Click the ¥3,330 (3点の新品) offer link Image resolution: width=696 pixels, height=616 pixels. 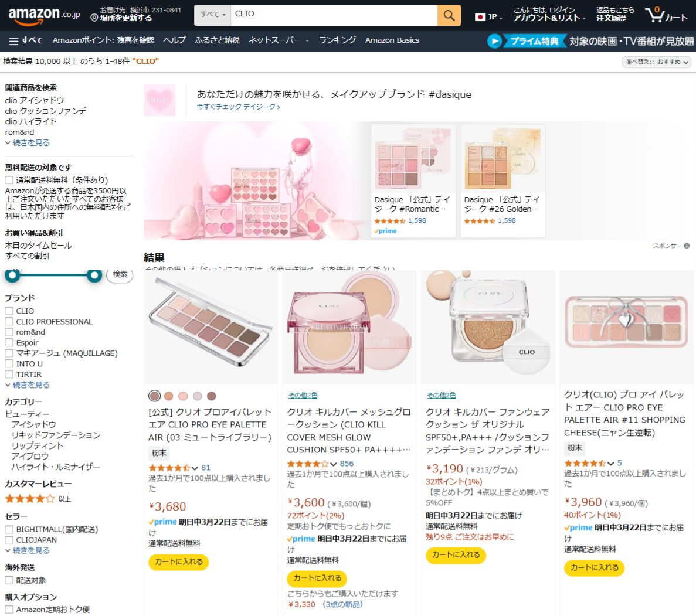pos(325,604)
